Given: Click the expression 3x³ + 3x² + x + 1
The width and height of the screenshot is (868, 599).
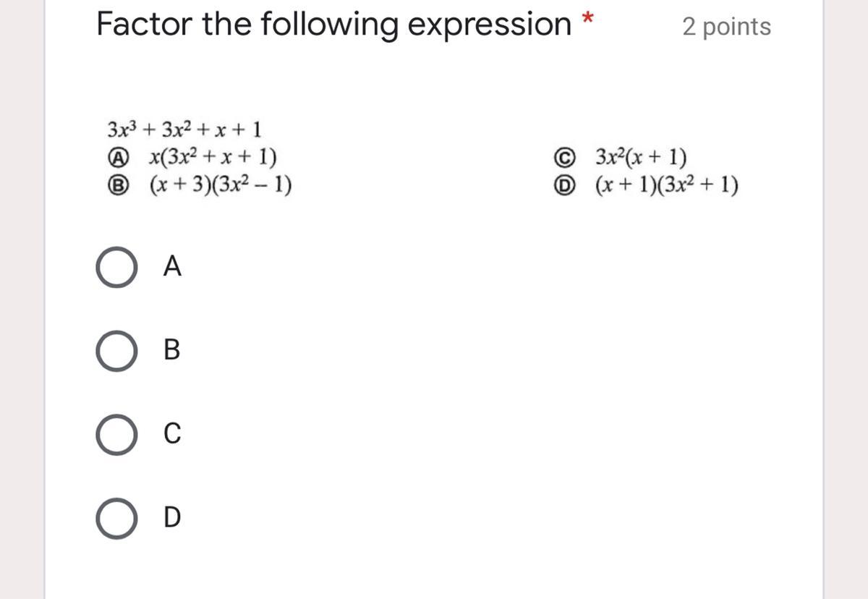Looking at the screenshot, I should tap(184, 130).
